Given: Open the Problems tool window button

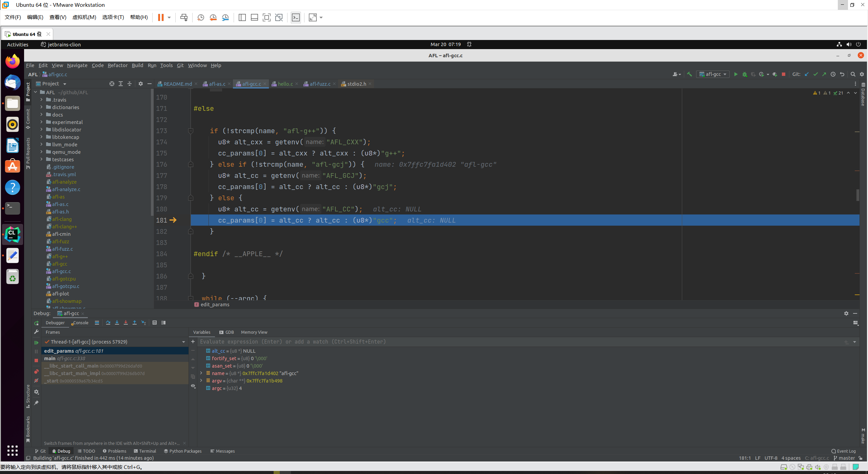Looking at the screenshot, I should (x=114, y=451).
